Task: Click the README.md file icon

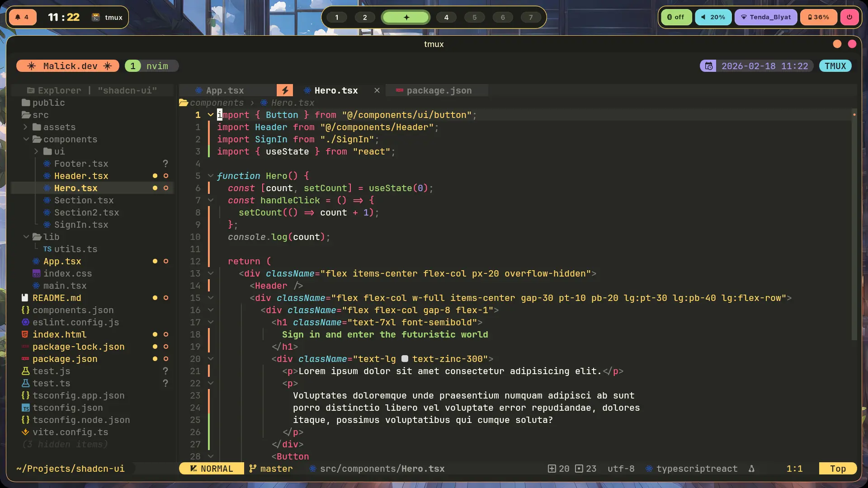Action: click(x=25, y=298)
